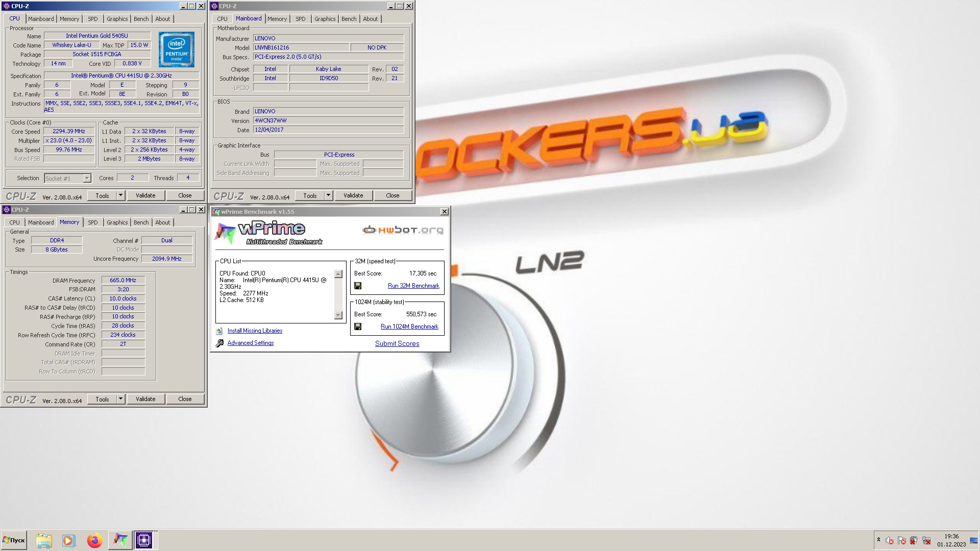Run the 32M Benchmark
The image size is (980, 551).
(413, 286)
